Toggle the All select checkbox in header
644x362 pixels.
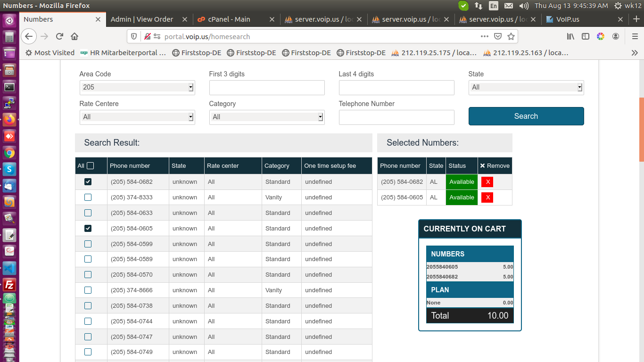point(91,165)
